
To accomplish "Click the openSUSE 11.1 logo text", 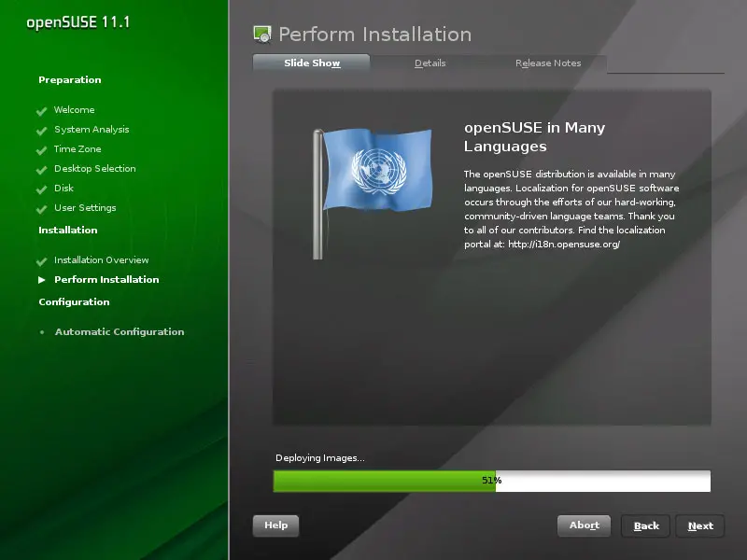I will click(x=78, y=22).
